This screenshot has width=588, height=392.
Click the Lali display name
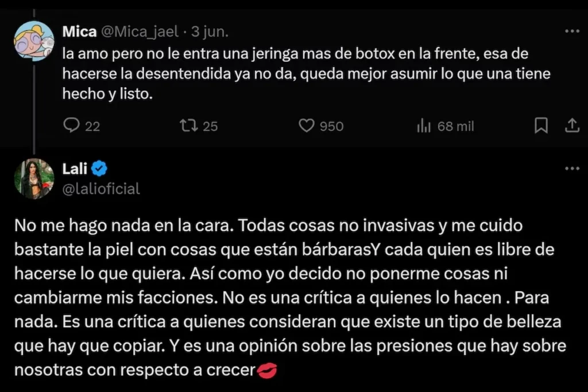pos(73,169)
